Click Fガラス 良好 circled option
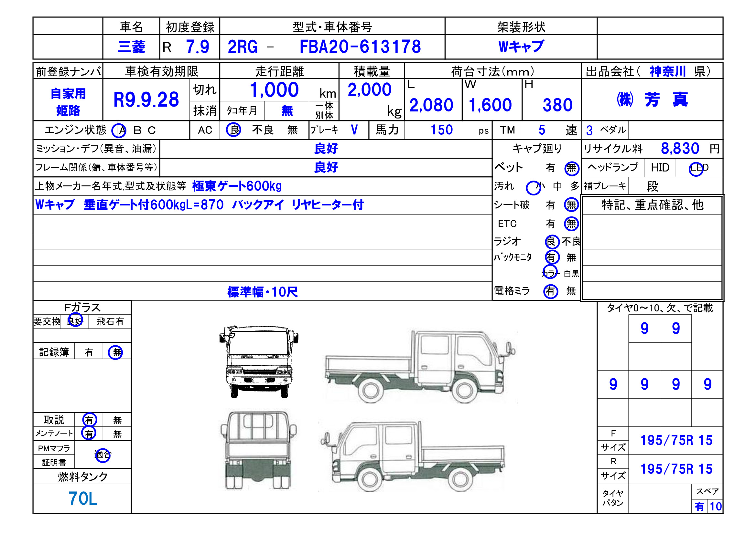This screenshot has height=534, width=756. click(75, 321)
